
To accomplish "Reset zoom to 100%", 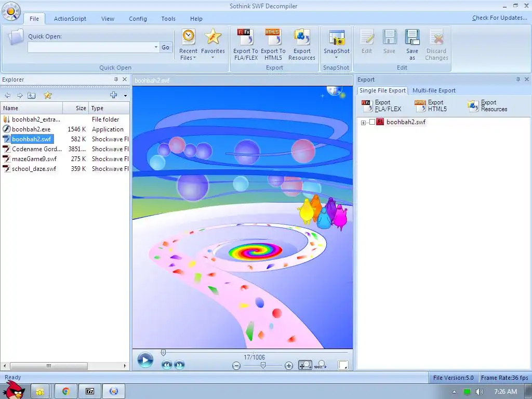I will (320, 365).
